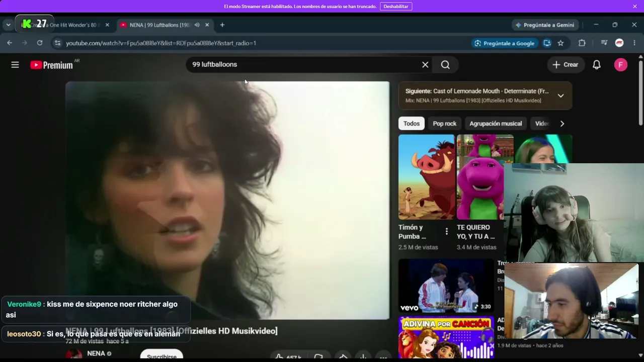The image size is (644, 362).
Task: Open the ADIVINA POR CANCIÓN thumbnail
Action: coord(446,337)
